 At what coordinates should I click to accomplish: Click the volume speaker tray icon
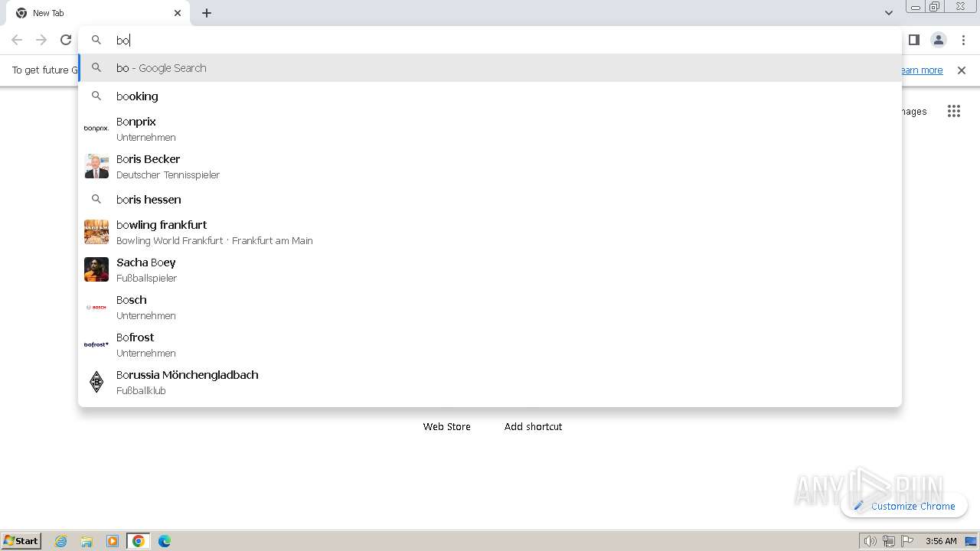click(x=870, y=541)
